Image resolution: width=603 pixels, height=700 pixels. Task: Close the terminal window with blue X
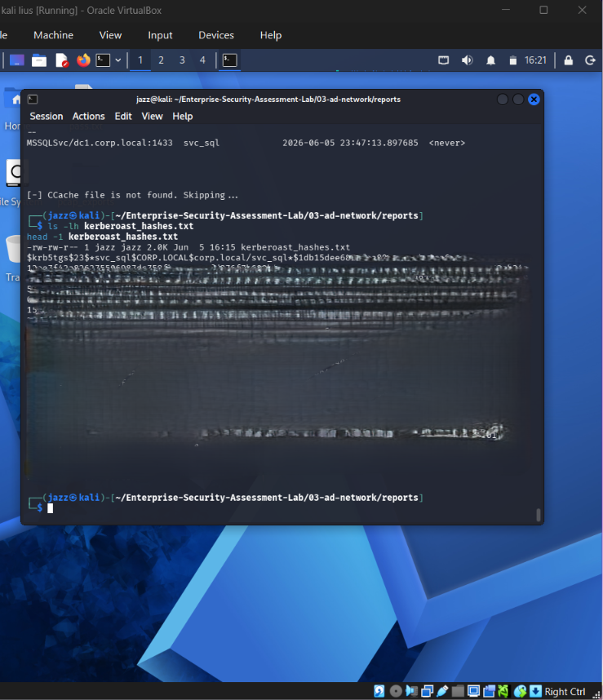[x=534, y=100]
